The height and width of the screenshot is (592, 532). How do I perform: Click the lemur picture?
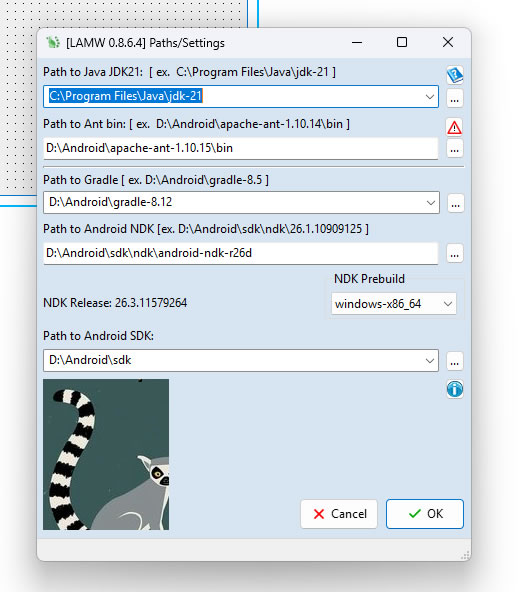click(x=106, y=454)
